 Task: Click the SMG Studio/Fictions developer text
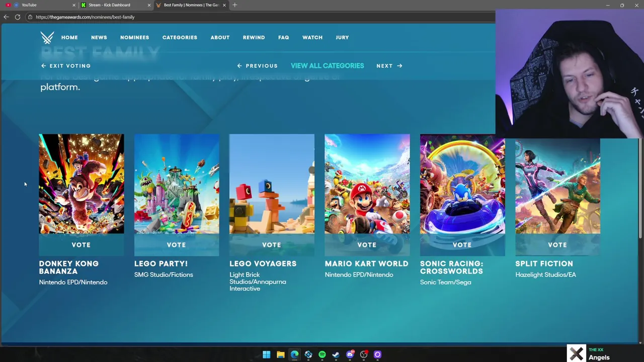pos(164,275)
